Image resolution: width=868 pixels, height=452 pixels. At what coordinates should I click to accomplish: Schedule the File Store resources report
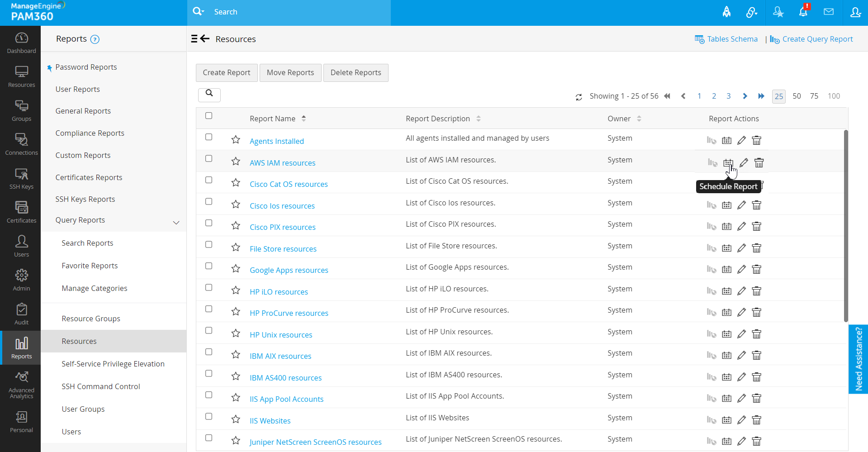coord(727,248)
